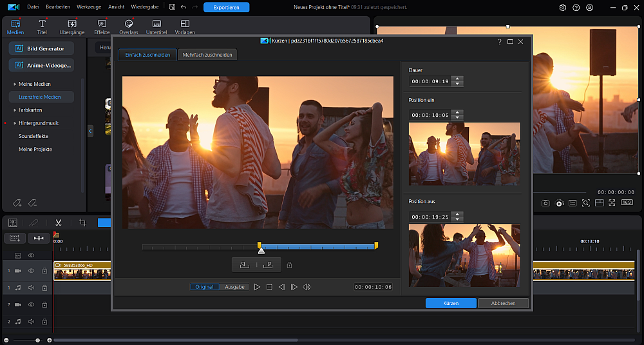The image size is (644, 345).
Task: Open the help question mark in title bar
Action: [576, 7]
